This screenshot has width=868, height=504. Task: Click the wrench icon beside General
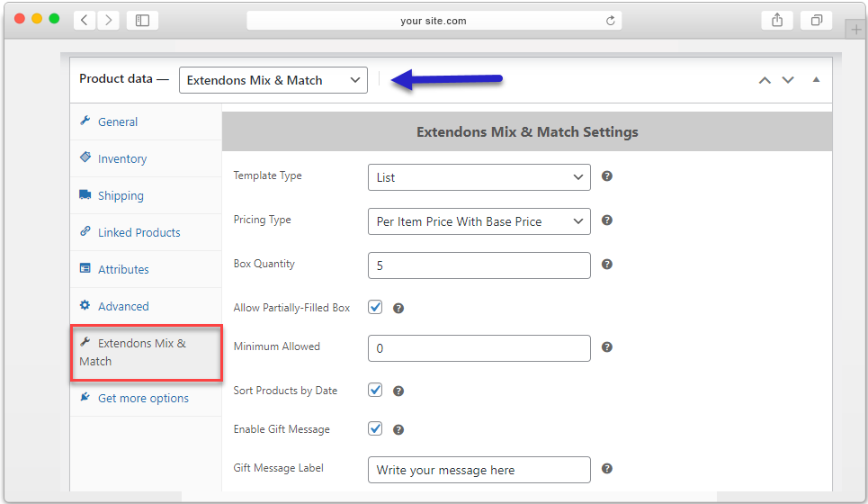coord(85,121)
